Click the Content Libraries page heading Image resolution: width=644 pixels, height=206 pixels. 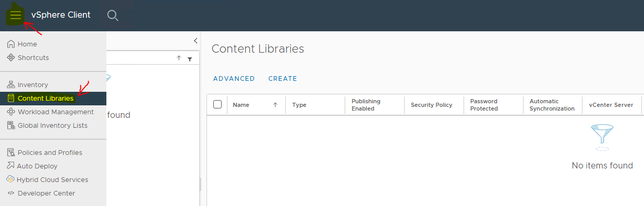258,49
